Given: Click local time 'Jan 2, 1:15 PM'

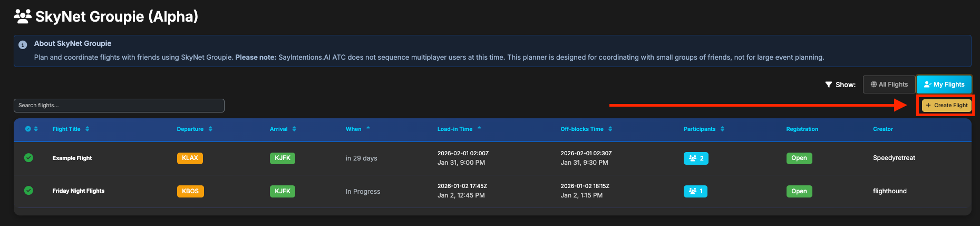Looking at the screenshot, I should coord(581,195).
